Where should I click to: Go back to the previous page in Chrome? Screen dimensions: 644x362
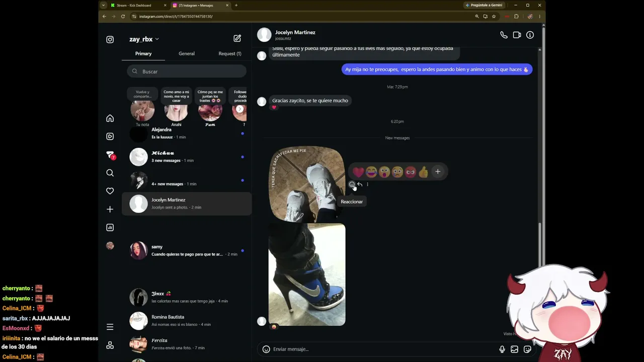(104, 16)
